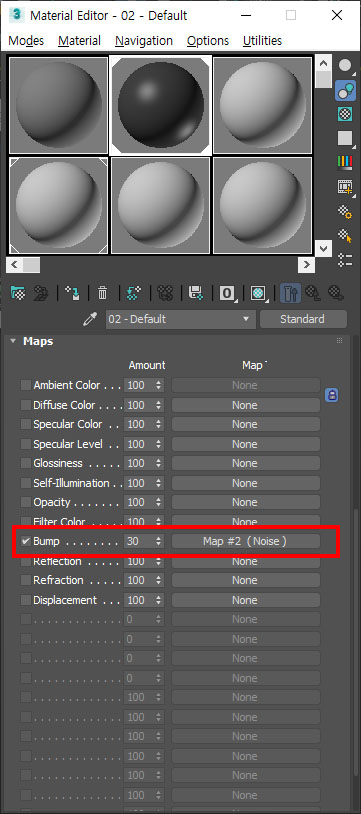Toggle the checkered Background icon
361x814 pixels.
pos(345,114)
